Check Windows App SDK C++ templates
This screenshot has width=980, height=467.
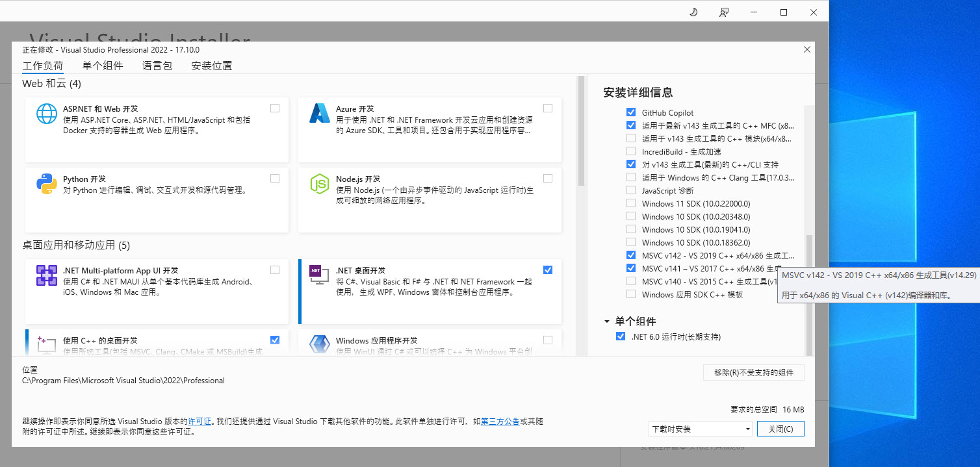(631, 294)
